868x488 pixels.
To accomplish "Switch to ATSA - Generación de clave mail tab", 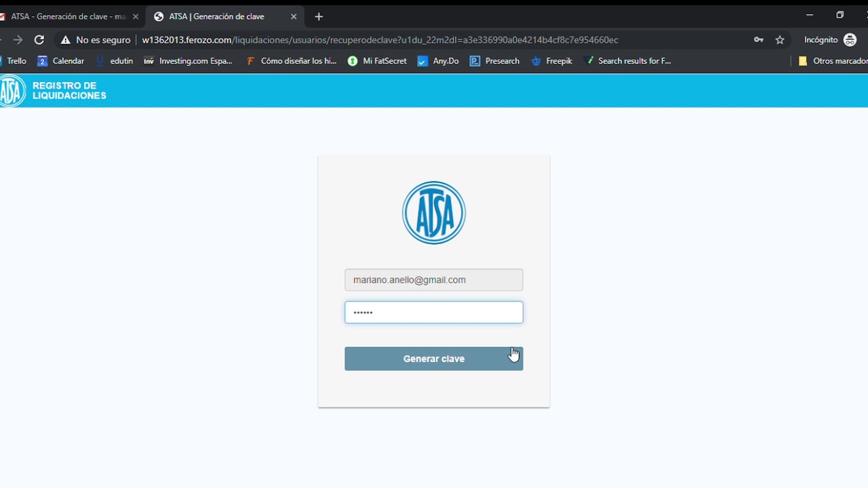I will [68, 16].
